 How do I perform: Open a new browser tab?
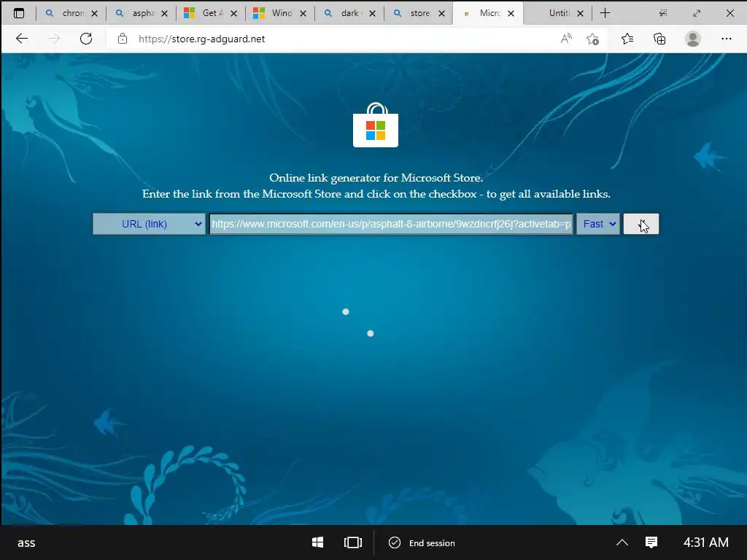pos(605,13)
